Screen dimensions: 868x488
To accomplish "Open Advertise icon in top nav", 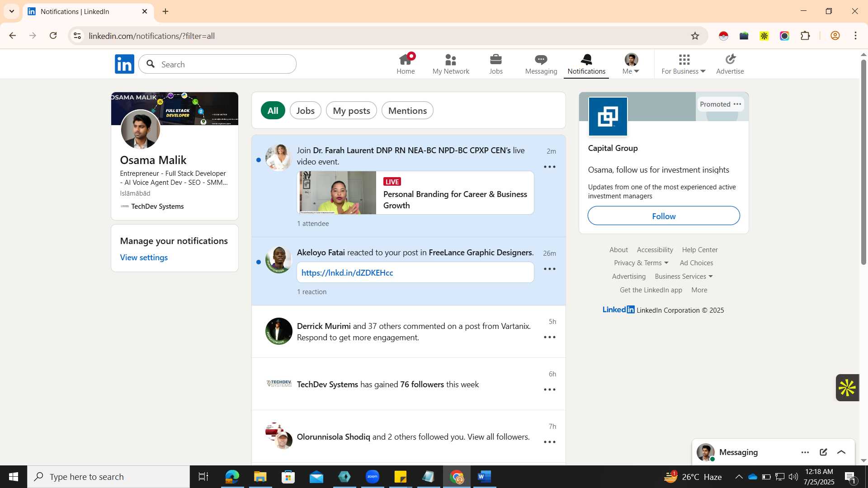I will (x=730, y=64).
